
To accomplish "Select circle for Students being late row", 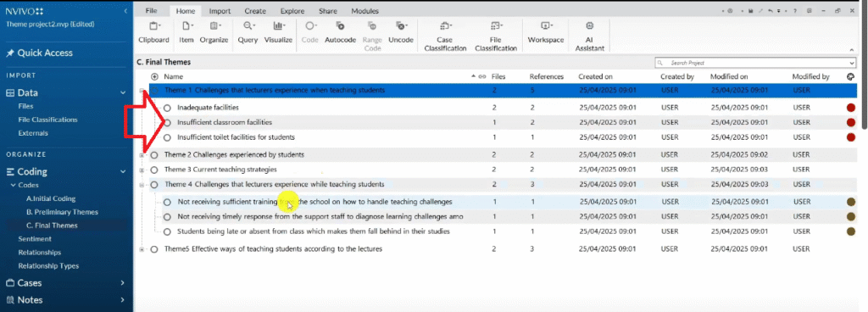I will pos(168,231).
